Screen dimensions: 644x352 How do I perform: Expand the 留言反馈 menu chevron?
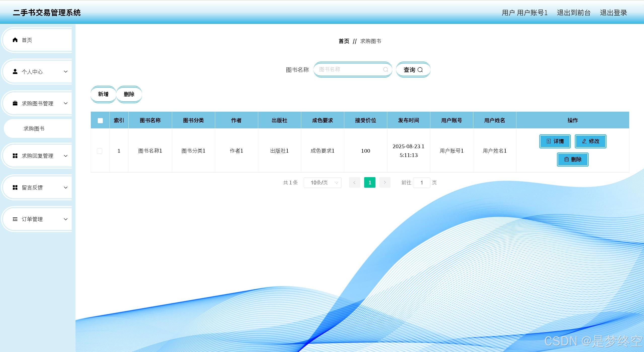66,187
